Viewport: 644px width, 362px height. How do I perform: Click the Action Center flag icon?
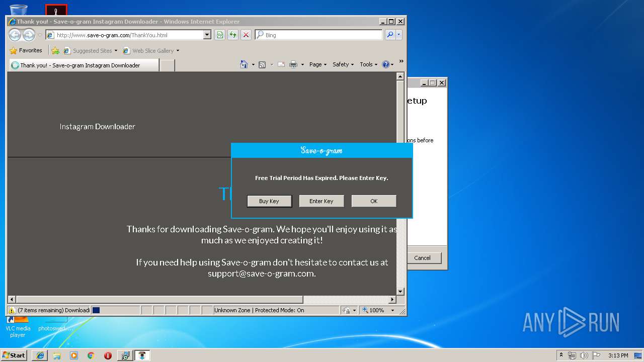click(x=596, y=355)
